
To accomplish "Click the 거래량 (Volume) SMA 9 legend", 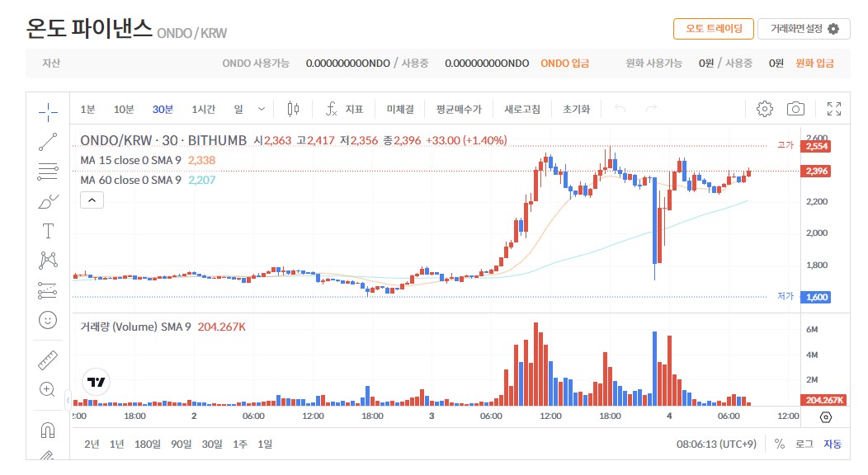I will 135,327.
